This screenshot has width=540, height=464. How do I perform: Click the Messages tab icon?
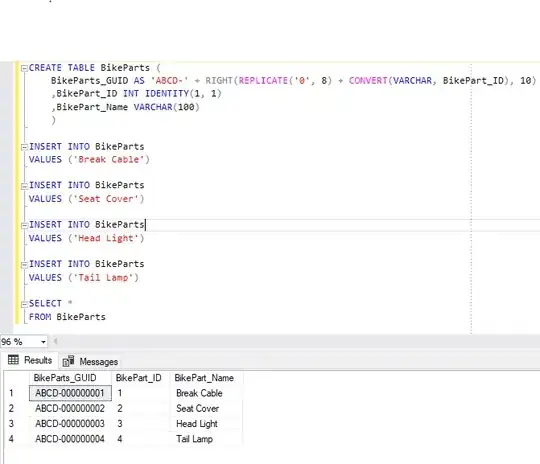point(68,361)
